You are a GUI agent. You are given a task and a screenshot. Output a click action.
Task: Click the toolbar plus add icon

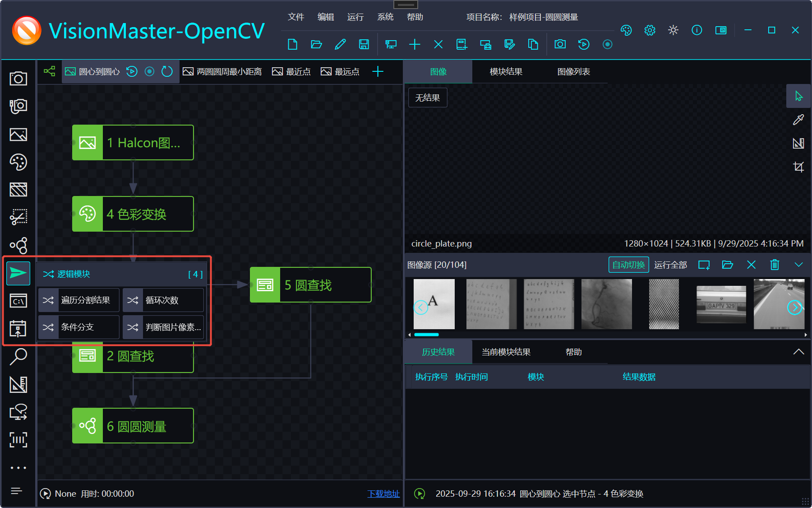coord(415,44)
